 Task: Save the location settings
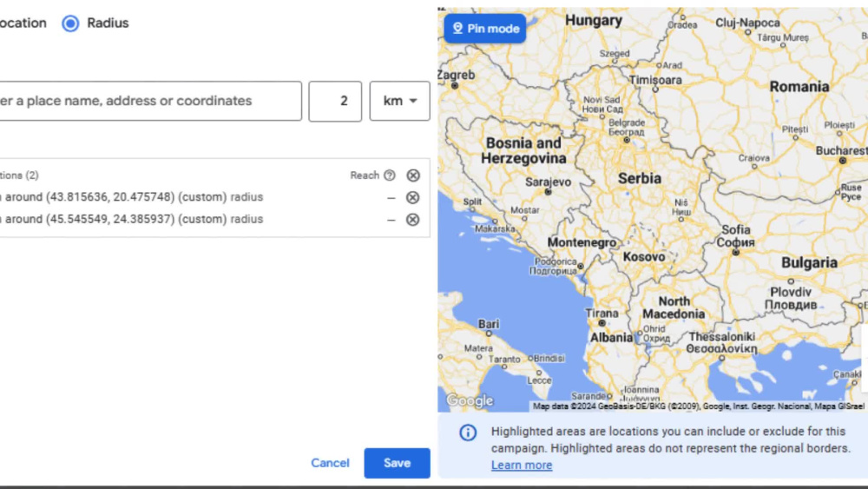tap(397, 463)
